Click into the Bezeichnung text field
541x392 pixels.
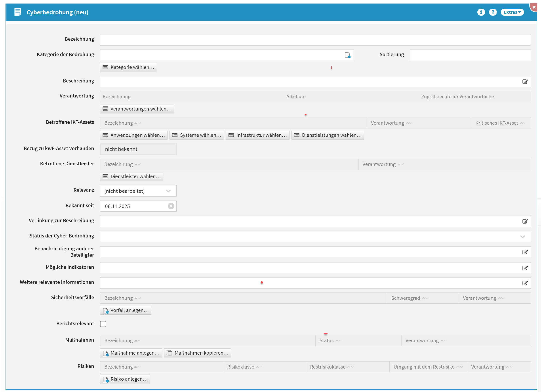pos(315,40)
